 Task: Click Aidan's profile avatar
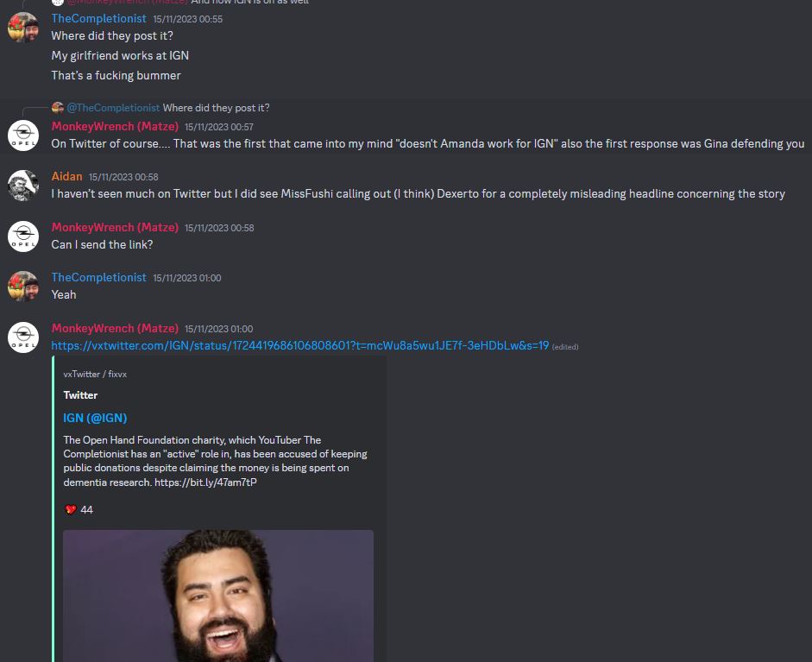click(x=23, y=186)
